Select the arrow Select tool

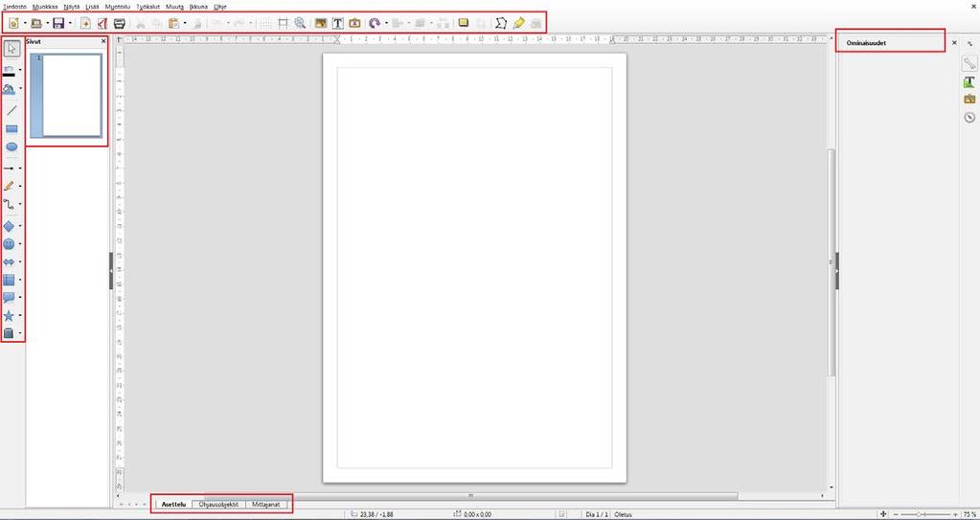tap(11, 48)
